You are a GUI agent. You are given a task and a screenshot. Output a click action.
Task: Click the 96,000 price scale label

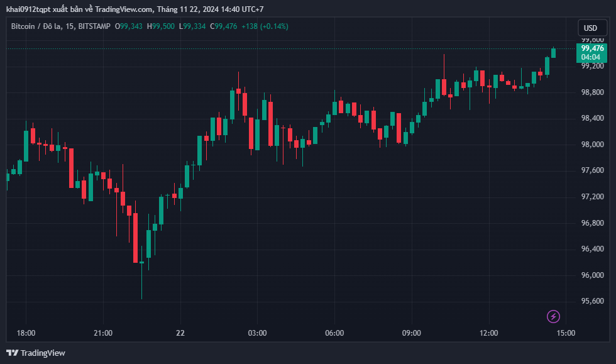click(592, 275)
